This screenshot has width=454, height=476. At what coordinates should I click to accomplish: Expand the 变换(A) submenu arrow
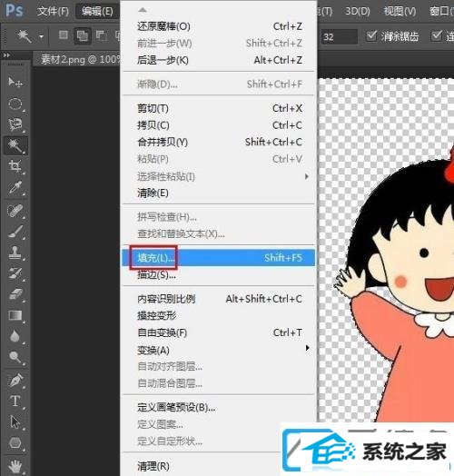tap(307, 348)
